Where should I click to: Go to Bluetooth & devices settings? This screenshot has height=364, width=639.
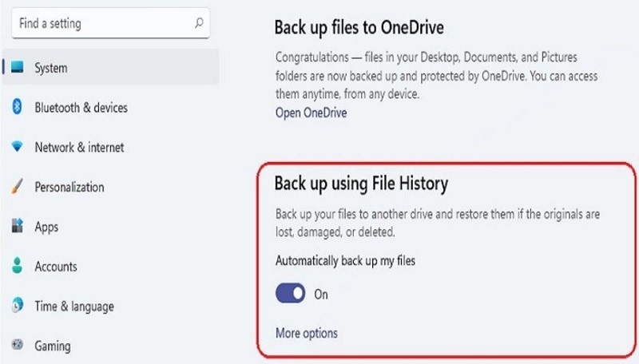click(81, 108)
